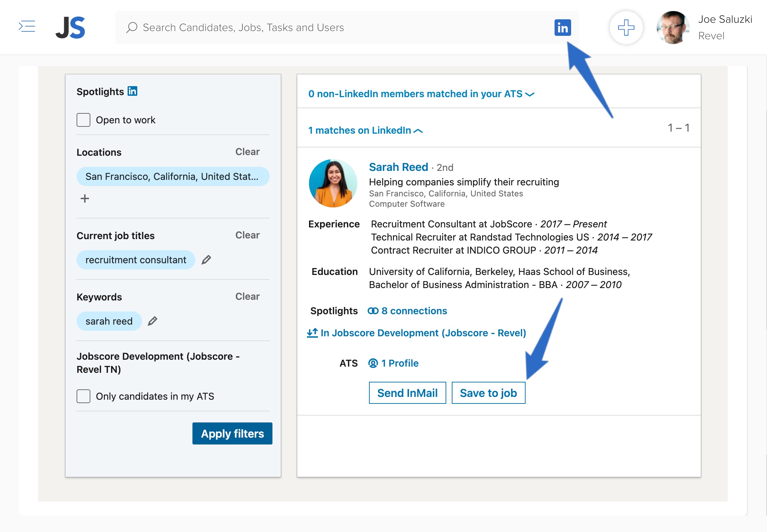Click the ATS profile icon
This screenshot has height=532, width=767.
[x=373, y=363]
